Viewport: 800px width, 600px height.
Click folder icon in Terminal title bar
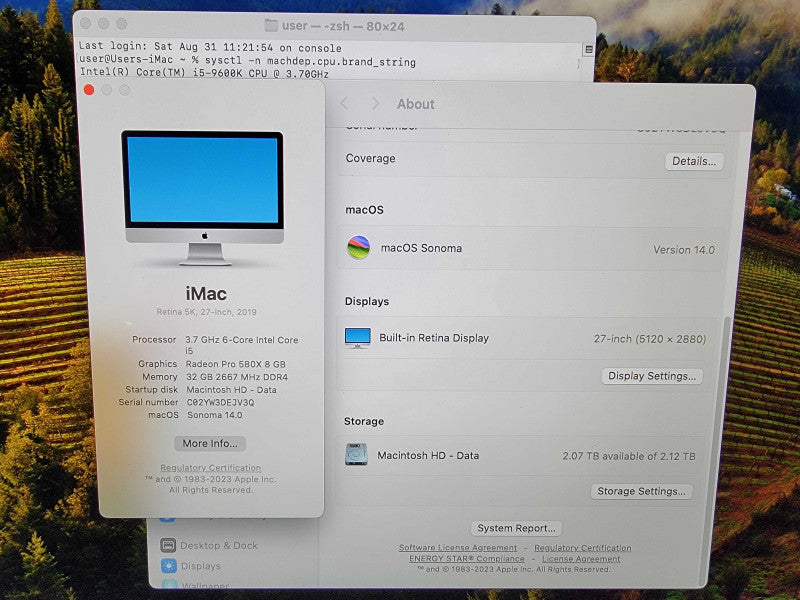[271, 26]
